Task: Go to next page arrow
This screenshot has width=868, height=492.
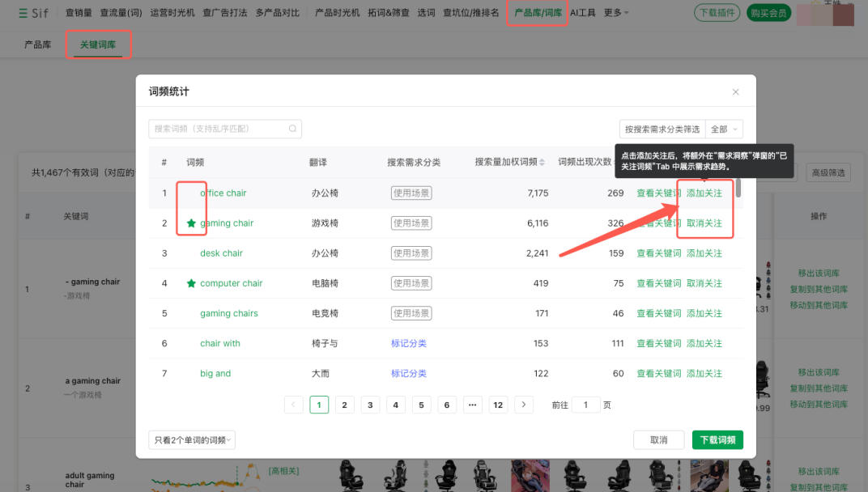Action: (524, 405)
